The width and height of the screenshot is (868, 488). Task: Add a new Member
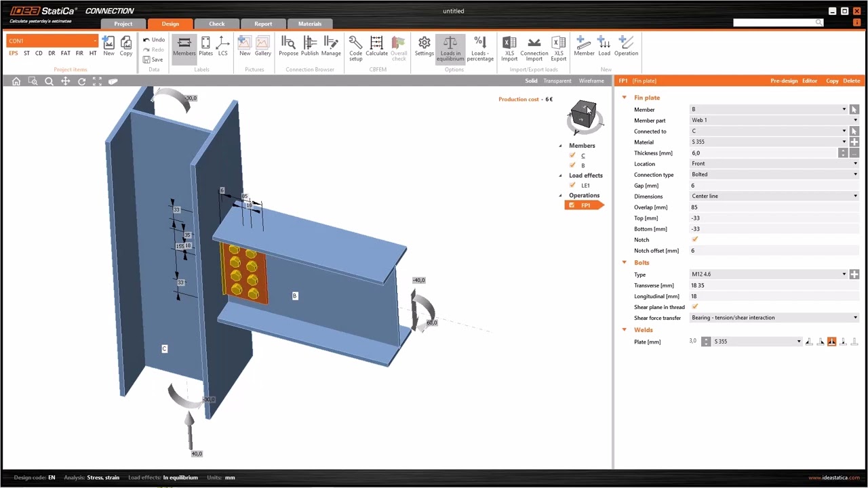coord(584,46)
